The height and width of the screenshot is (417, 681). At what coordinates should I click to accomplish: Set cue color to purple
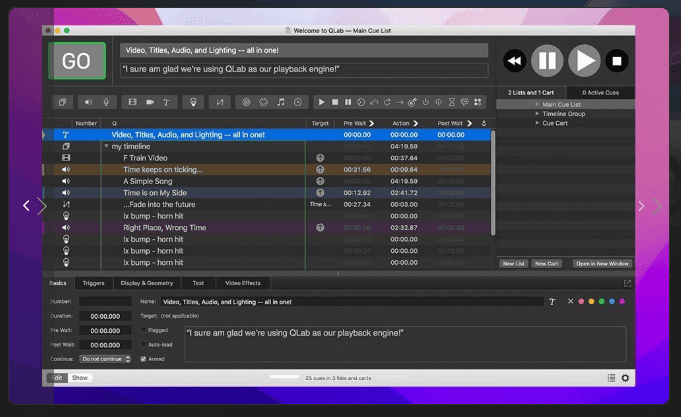point(622,301)
